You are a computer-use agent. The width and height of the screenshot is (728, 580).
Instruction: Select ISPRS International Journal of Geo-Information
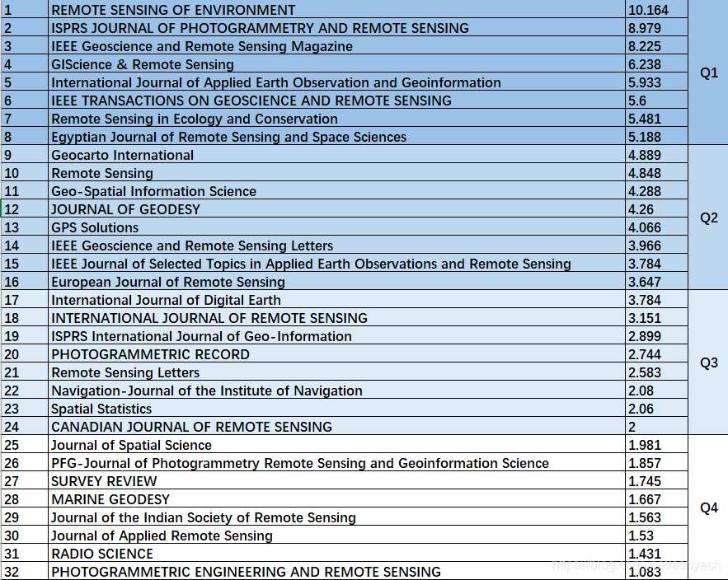(x=336, y=336)
